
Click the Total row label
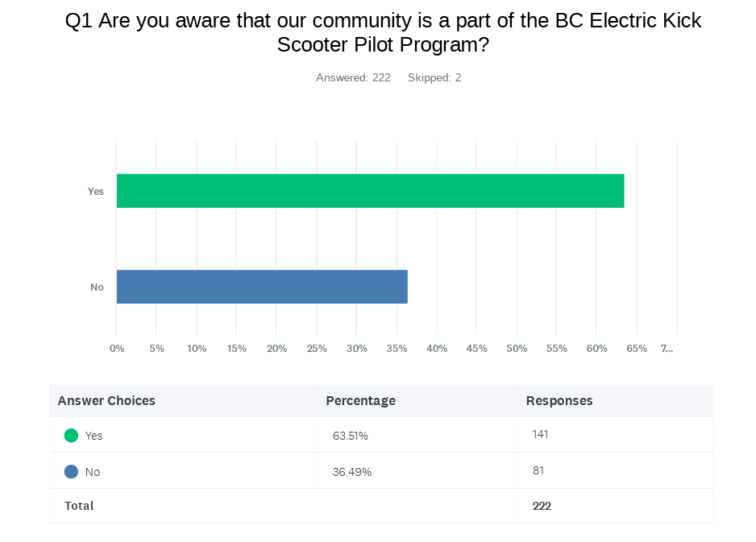coord(79,506)
